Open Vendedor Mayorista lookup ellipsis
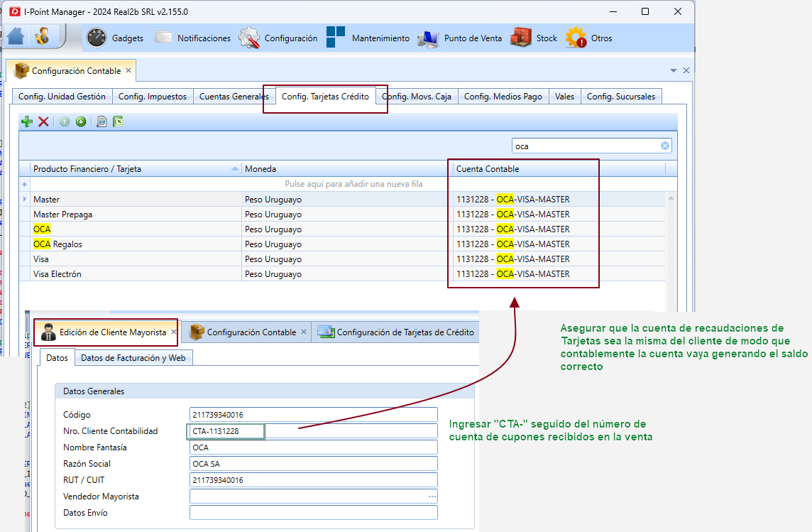Image resolution: width=812 pixels, height=532 pixels. pyautogui.click(x=432, y=496)
